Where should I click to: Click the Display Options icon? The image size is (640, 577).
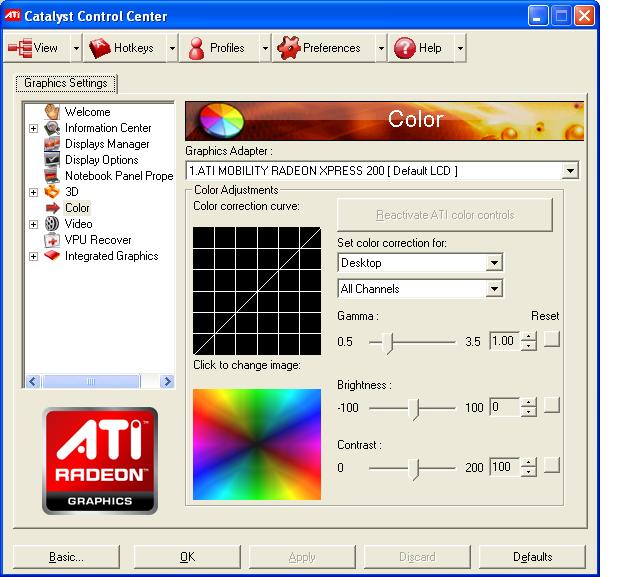click(x=52, y=160)
